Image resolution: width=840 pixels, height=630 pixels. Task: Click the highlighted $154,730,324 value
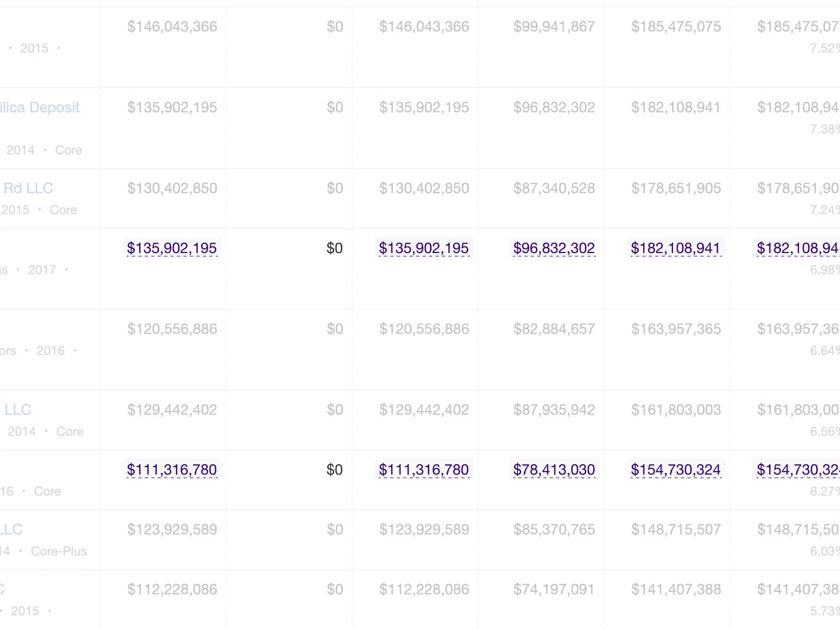(676, 470)
